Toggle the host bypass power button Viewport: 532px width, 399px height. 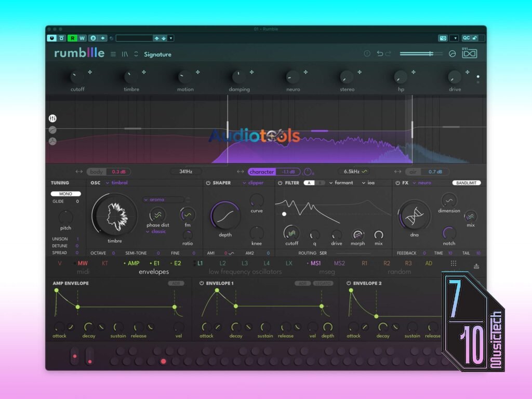52,38
